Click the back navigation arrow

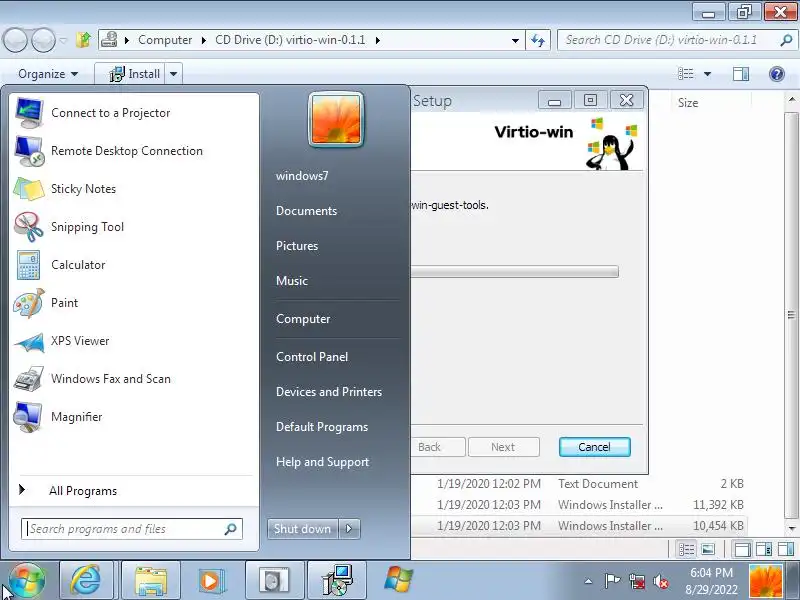pos(15,40)
